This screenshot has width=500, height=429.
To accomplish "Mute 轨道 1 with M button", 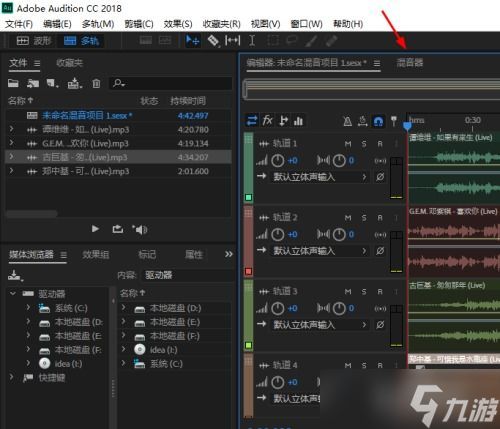I will [348, 144].
